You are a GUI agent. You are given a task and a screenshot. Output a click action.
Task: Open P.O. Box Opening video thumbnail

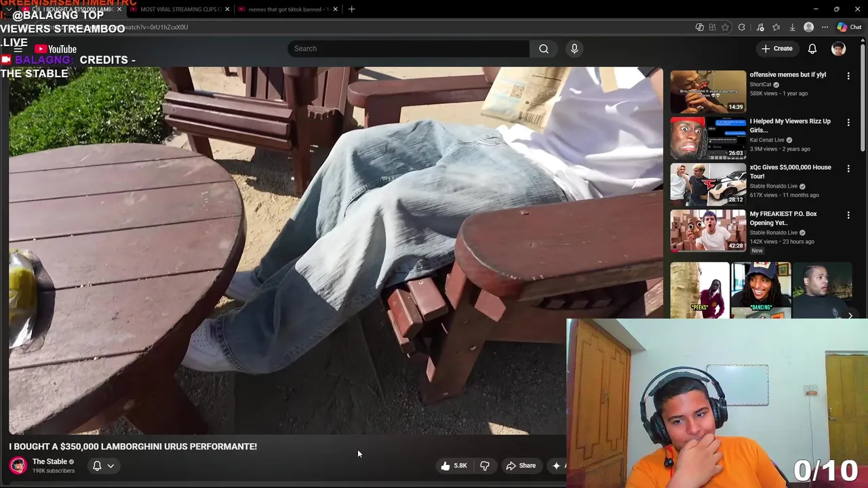pos(708,230)
